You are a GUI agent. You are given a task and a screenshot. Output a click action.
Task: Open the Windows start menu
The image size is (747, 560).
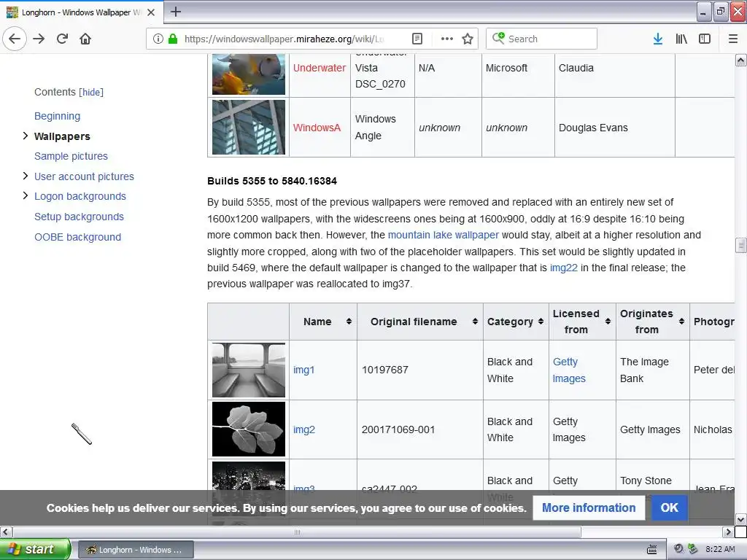point(35,549)
